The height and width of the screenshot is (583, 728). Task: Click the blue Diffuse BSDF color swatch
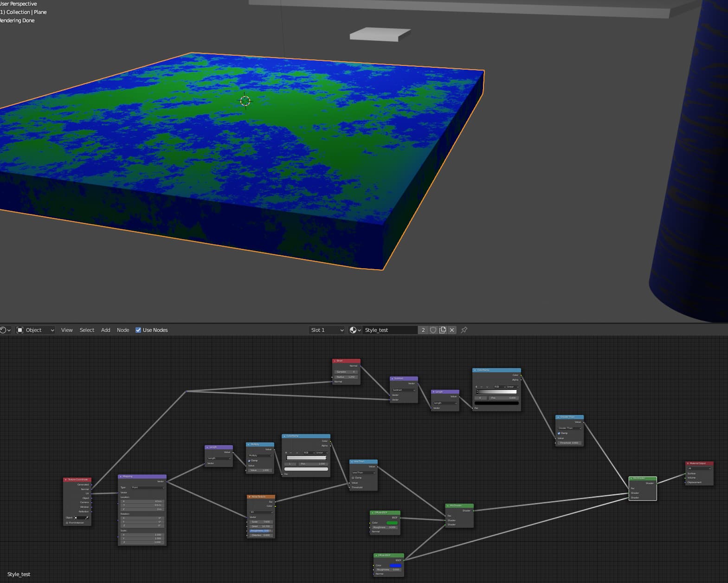pos(396,565)
